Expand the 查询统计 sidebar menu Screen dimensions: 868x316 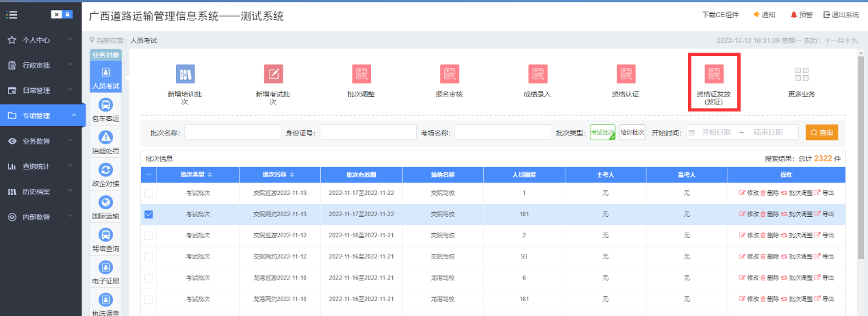41,166
